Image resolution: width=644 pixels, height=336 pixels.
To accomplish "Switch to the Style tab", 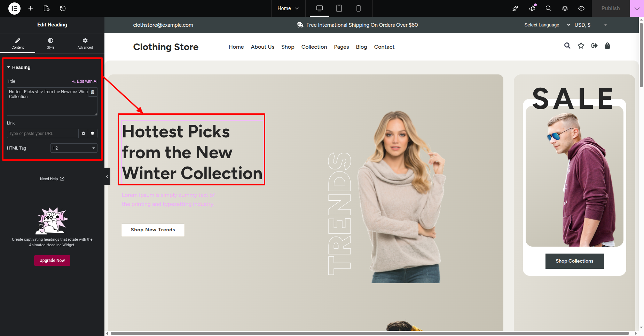I will [50, 43].
